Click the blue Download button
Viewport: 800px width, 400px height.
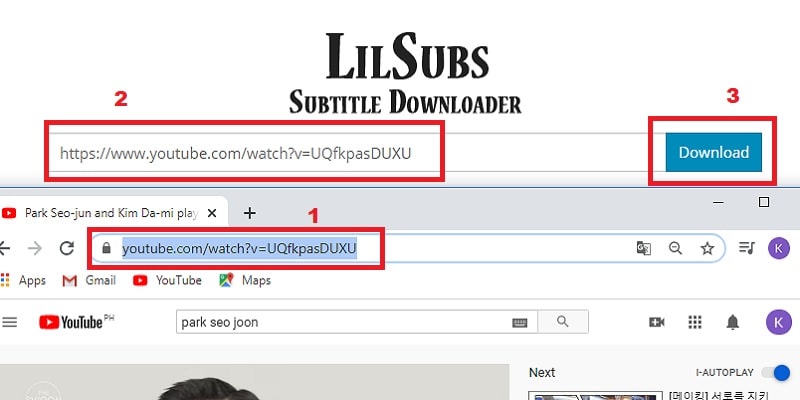coord(713,152)
